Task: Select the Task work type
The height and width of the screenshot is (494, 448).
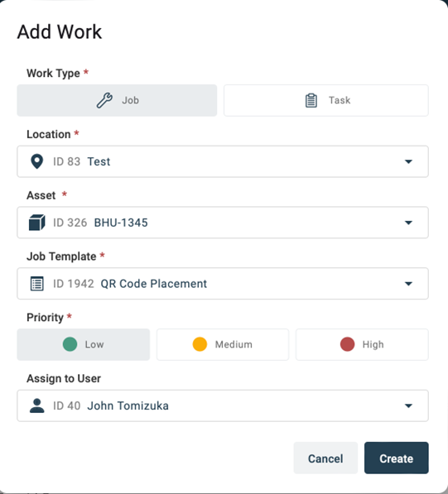Action: (326, 100)
